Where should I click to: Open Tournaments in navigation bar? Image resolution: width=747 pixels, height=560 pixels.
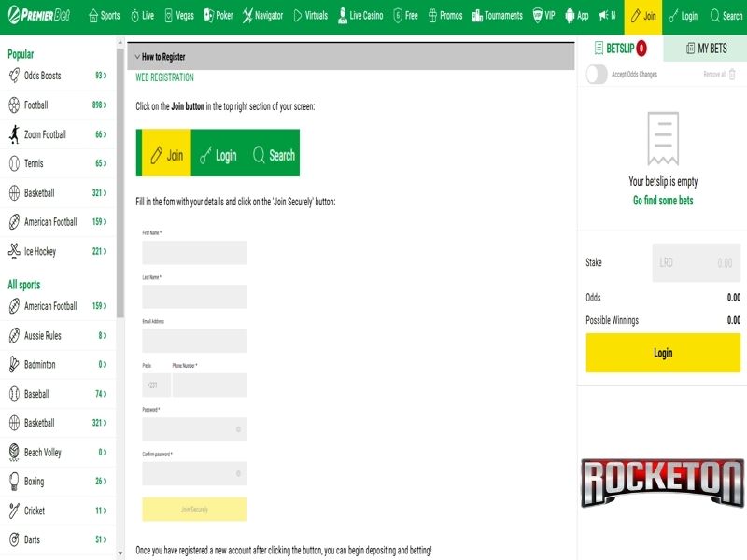point(497,16)
